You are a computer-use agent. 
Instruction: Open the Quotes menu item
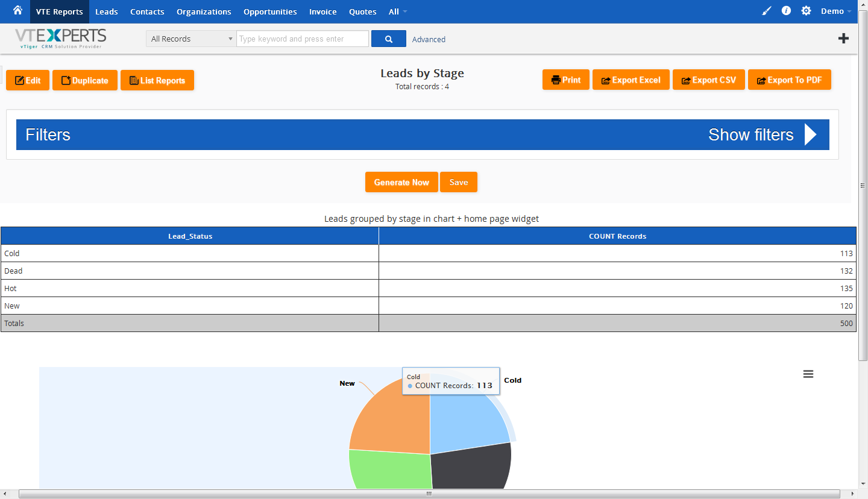(363, 11)
